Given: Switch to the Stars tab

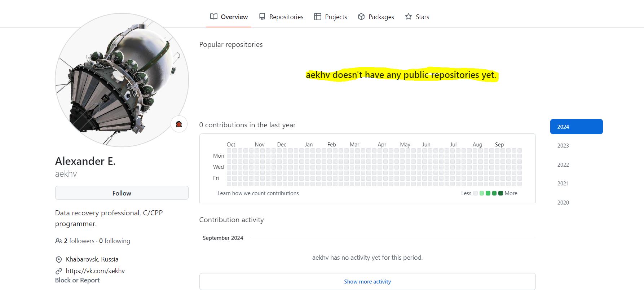Looking at the screenshot, I should [422, 17].
